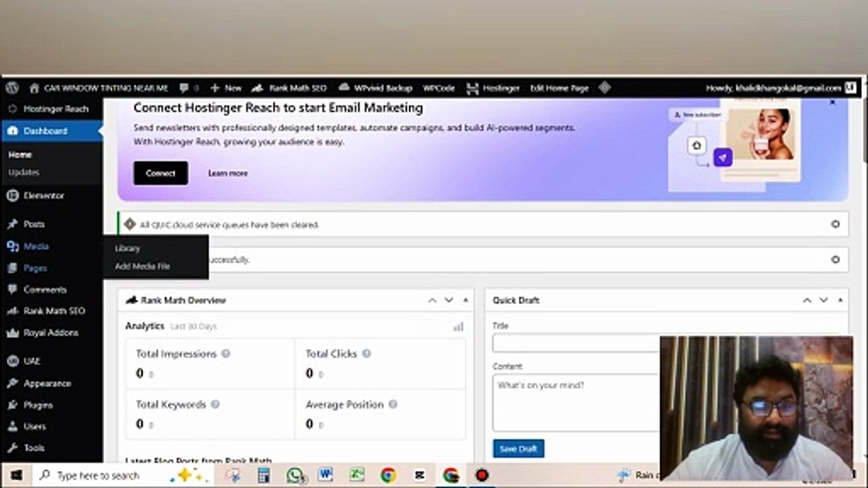This screenshot has width=868, height=488.
Task: Open Royal Addons in the sidebar
Action: pos(52,333)
